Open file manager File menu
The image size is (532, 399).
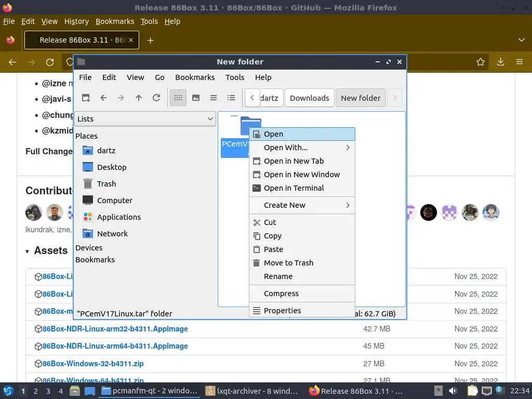85,77
